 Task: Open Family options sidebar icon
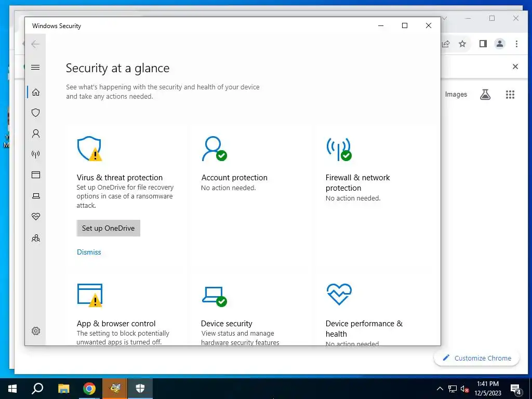36,238
